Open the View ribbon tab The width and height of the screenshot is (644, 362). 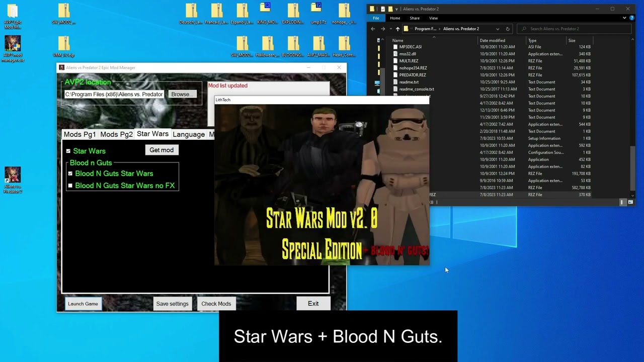point(433,18)
